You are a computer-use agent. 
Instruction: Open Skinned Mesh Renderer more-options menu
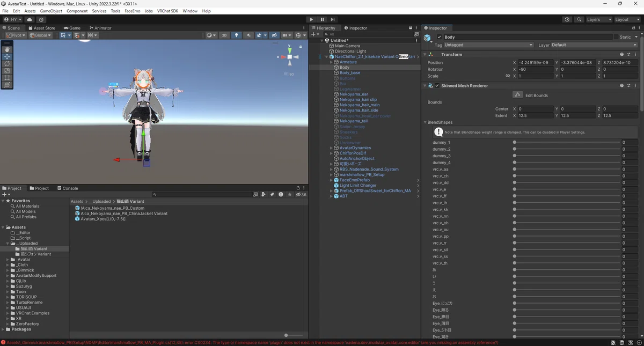[x=636, y=85]
